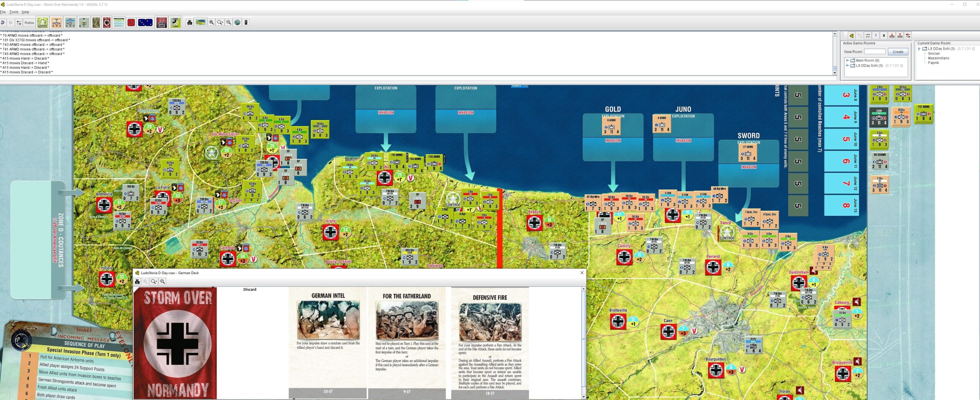Click the Connect/swap arrows toolbar icon
The width and height of the screenshot is (980, 400).
click(19, 23)
